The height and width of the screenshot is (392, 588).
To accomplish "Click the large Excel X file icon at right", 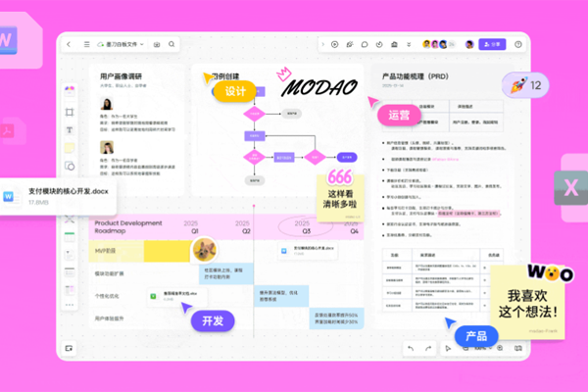I will point(571,187).
